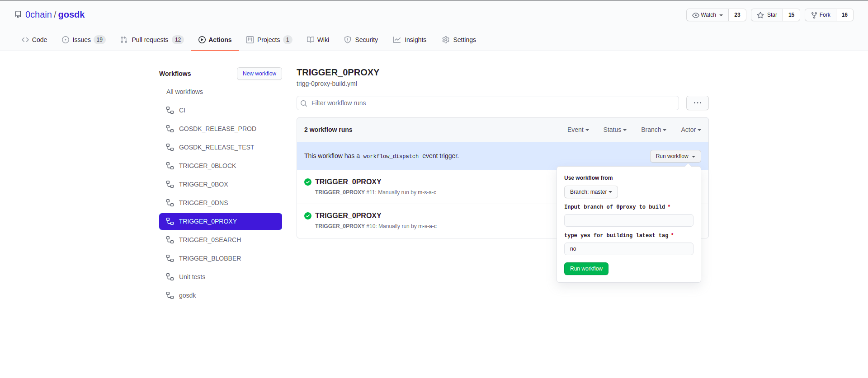
Task: Select the Unit tests workflow
Action: (x=192, y=277)
